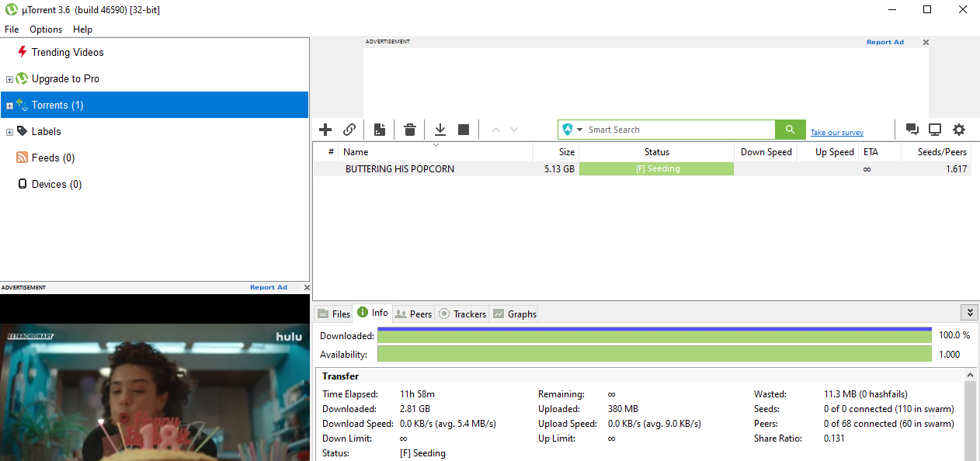Click the Add Torrent from URL link icon
The height and width of the screenshot is (461, 980).
click(x=349, y=130)
